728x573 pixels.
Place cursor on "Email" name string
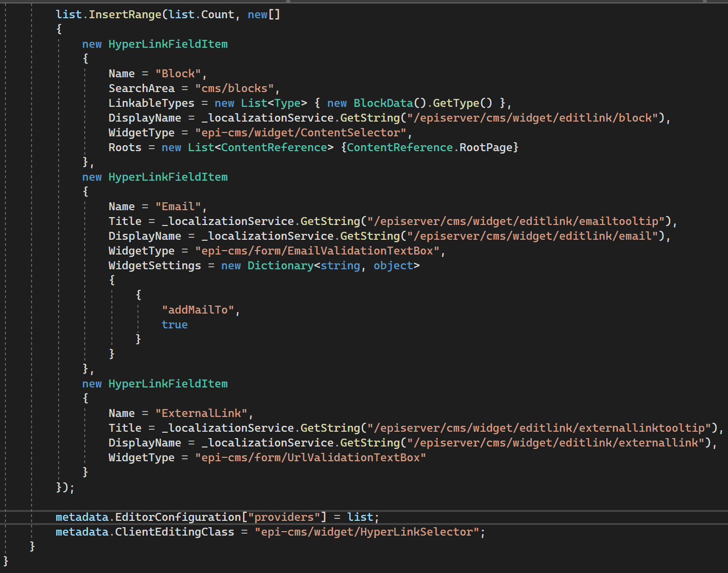[178, 207]
